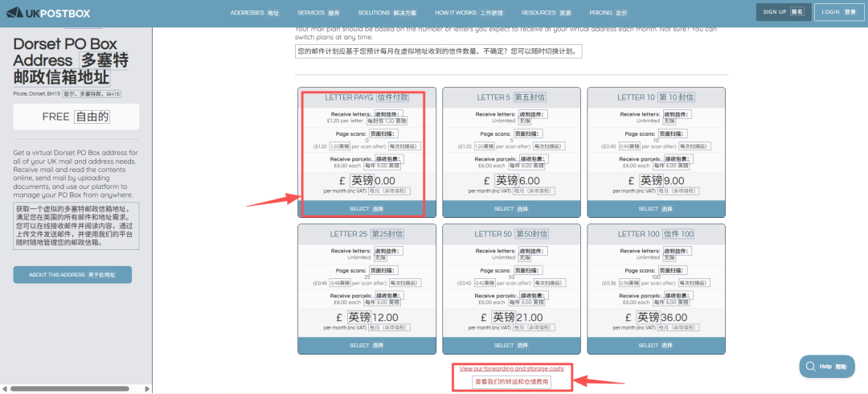Open the Addresses menu
The image size is (868, 394).
click(254, 13)
